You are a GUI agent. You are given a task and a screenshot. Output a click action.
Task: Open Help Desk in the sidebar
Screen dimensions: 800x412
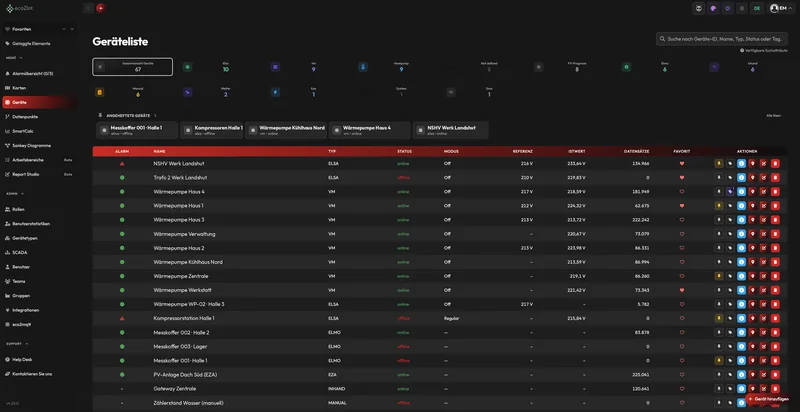pyautogui.click(x=22, y=359)
